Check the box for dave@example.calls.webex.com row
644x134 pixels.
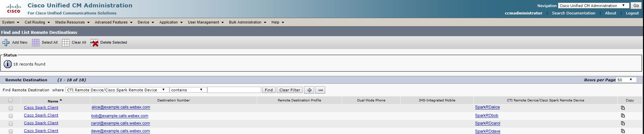[11, 131]
